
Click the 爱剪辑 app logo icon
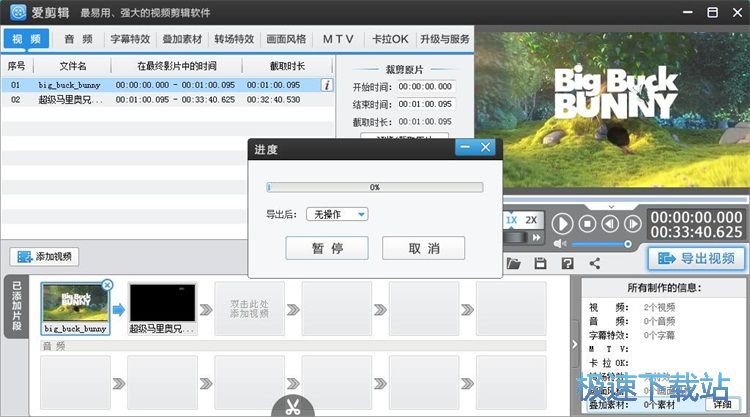[x=18, y=12]
